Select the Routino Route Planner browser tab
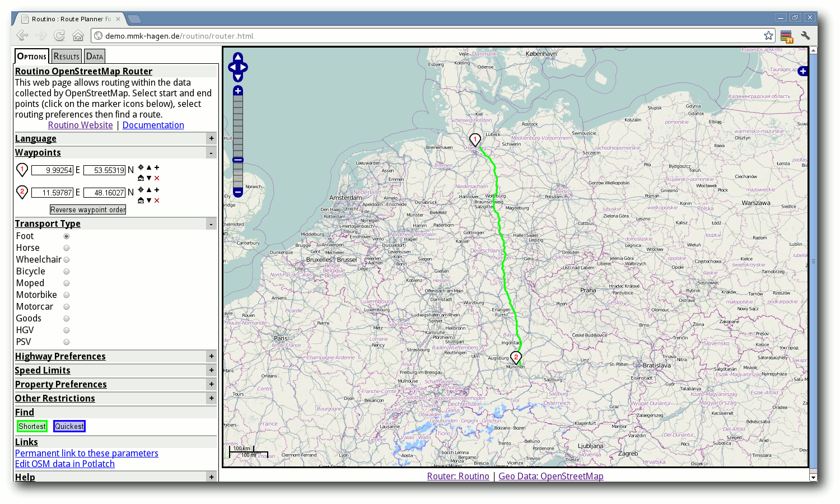 pos(71,19)
